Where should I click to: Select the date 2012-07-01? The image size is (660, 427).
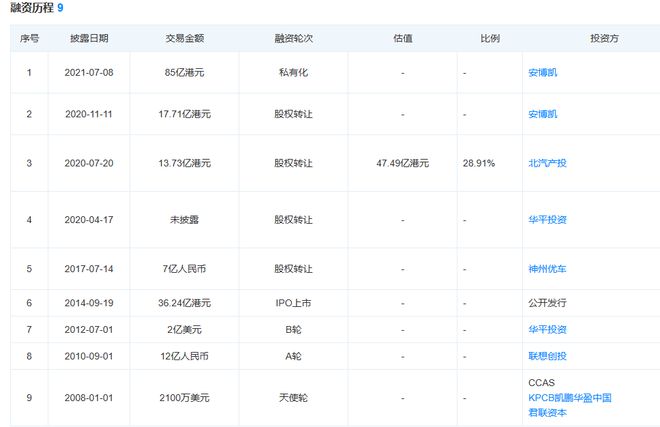pyautogui.click(x=89, y=329)
